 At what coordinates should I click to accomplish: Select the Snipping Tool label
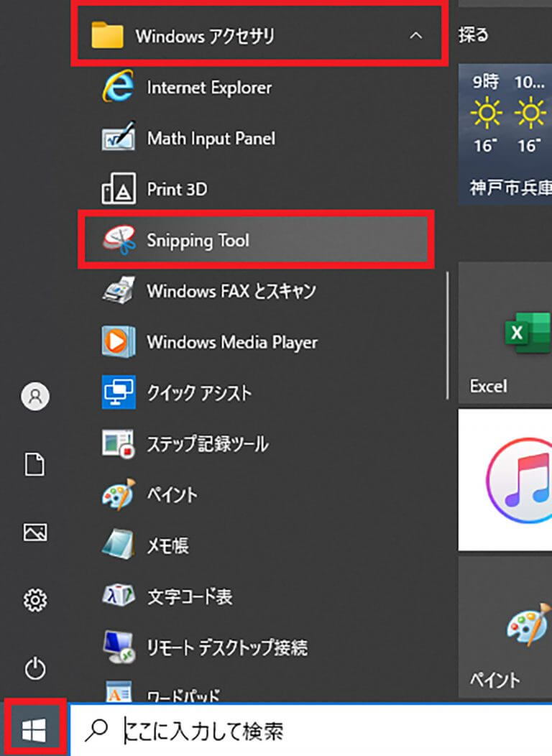pos(198,241)
